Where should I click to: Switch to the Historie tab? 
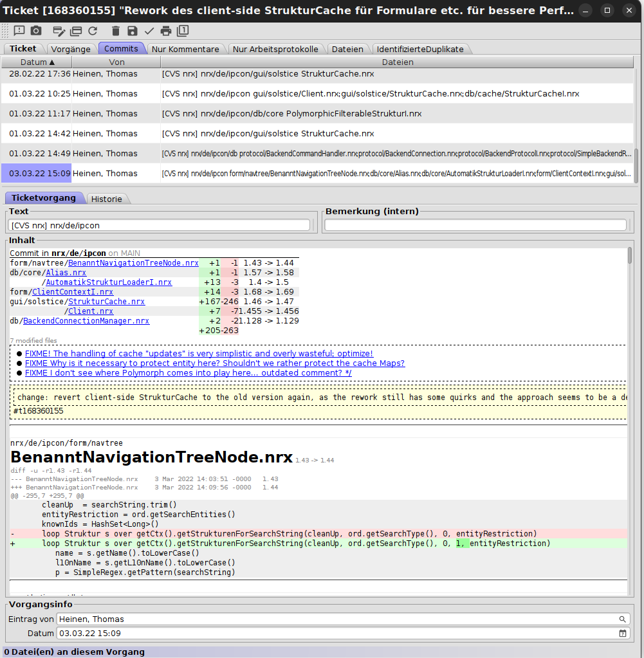coord(107,199)
